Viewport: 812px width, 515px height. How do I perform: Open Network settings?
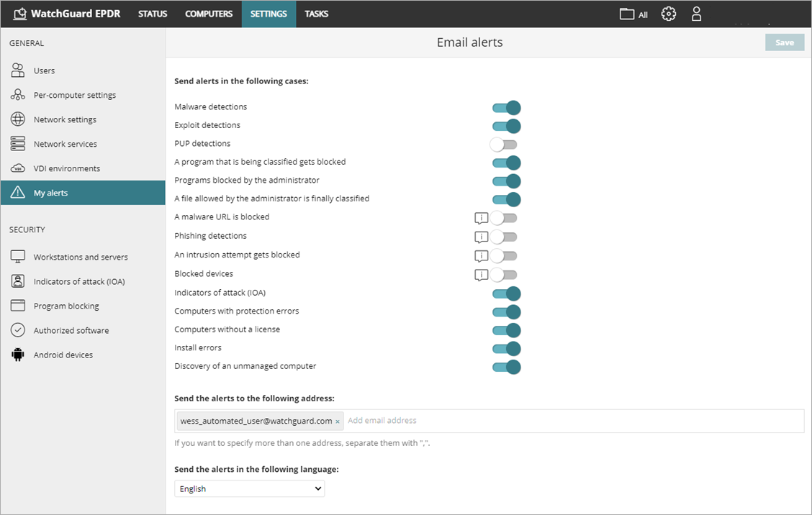(65, 119)
